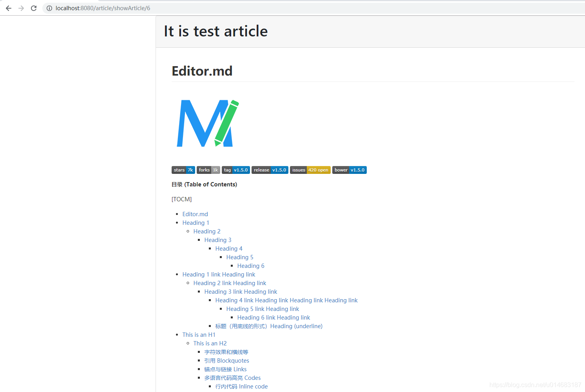Reload the page with refresh icon
585x392 pixels.
[34, 8]
